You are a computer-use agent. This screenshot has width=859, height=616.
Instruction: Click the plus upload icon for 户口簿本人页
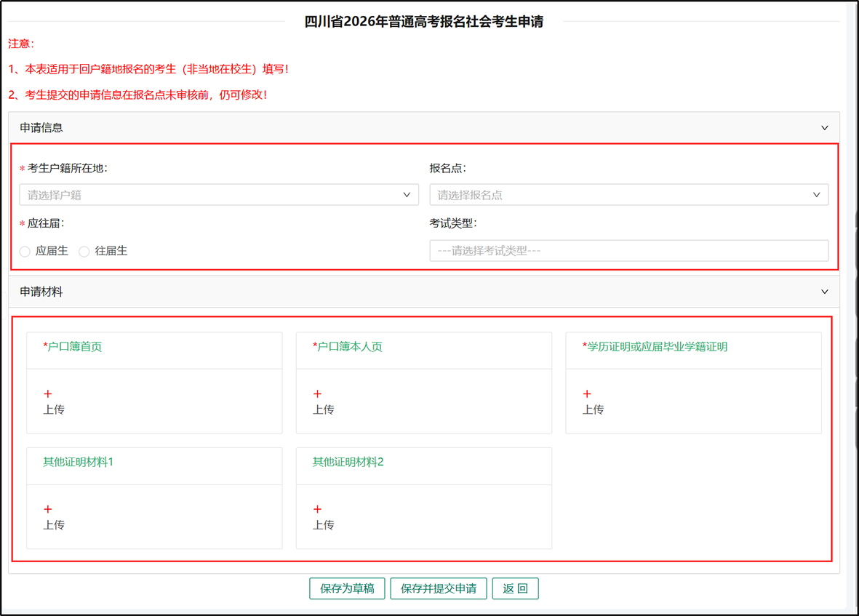coord(317,393)
